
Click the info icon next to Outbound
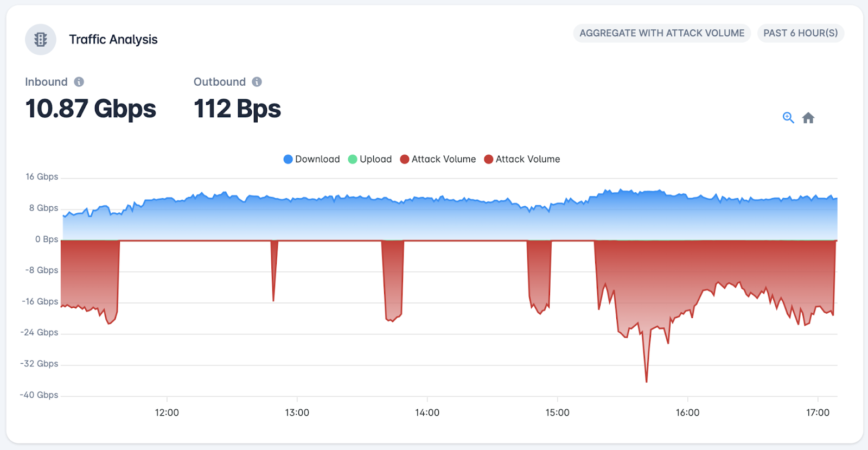pos(257,82)
